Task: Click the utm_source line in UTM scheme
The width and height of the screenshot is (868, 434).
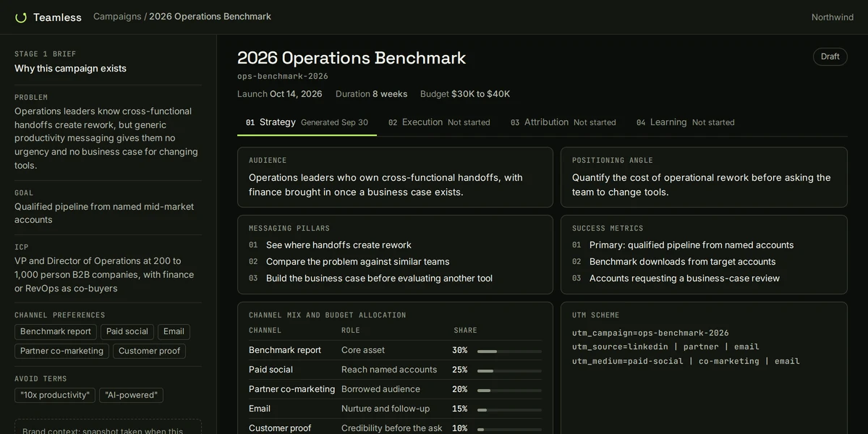Action: tap(665, 347)
